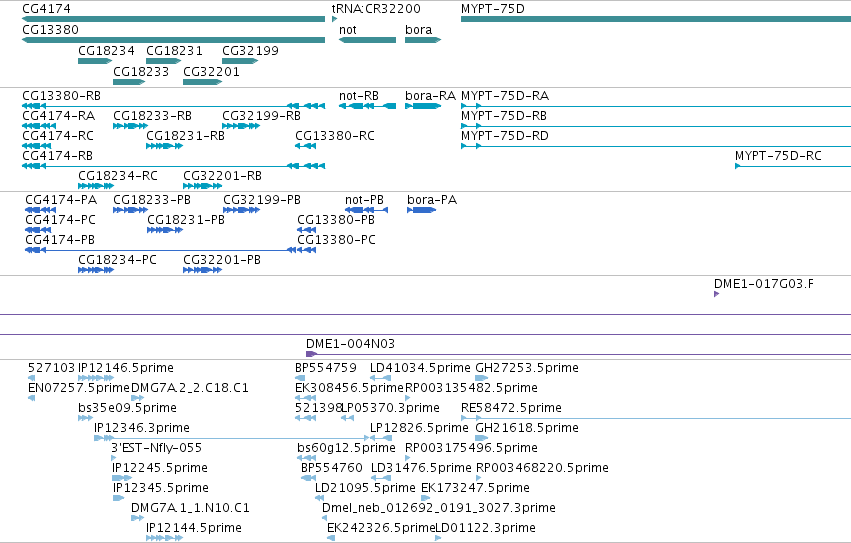This screenshot has width=851, height=543.
Task: Select EST LD41034.5prime label
Action: pos(420,368)
